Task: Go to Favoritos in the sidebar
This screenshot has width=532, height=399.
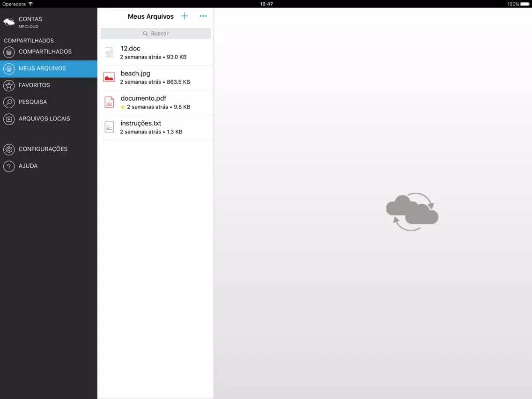Action: point(49,86)
